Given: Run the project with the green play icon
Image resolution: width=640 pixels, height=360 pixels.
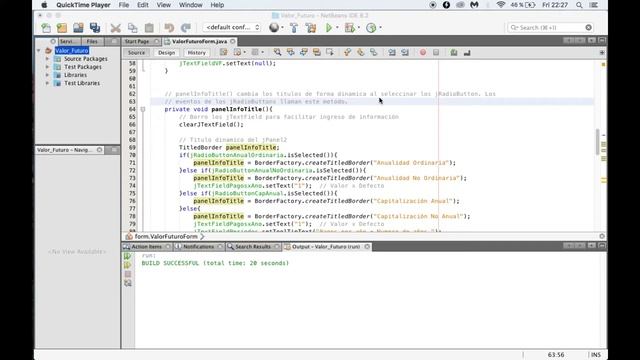Looking at the screenshot, I should 329,28.
